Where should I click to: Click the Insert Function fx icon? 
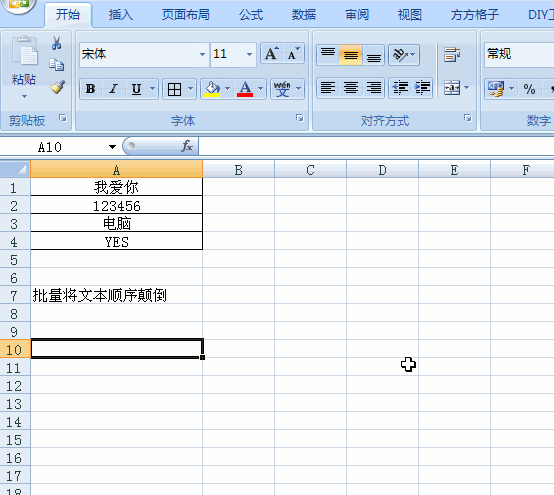tap(187, 146)
